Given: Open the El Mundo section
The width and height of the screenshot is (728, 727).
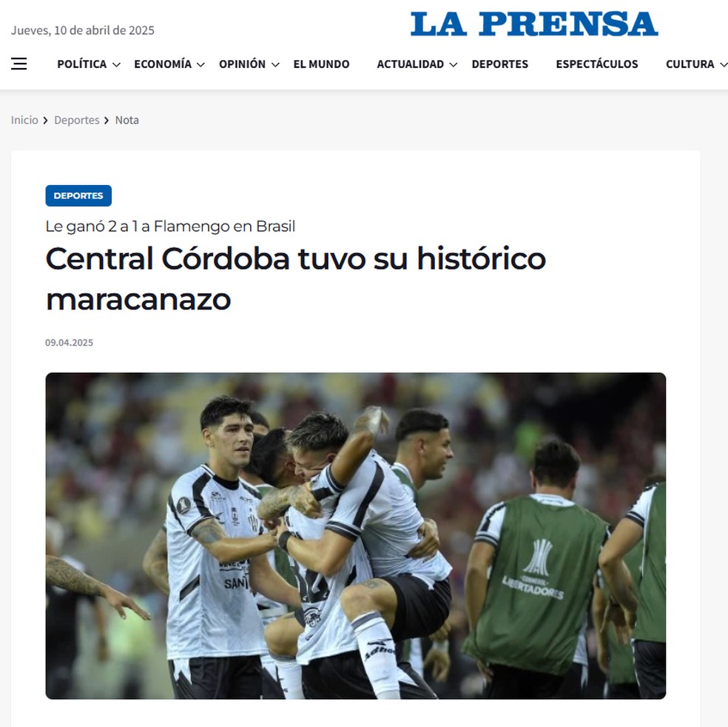Looking at the screenshot, I should 321,64.
